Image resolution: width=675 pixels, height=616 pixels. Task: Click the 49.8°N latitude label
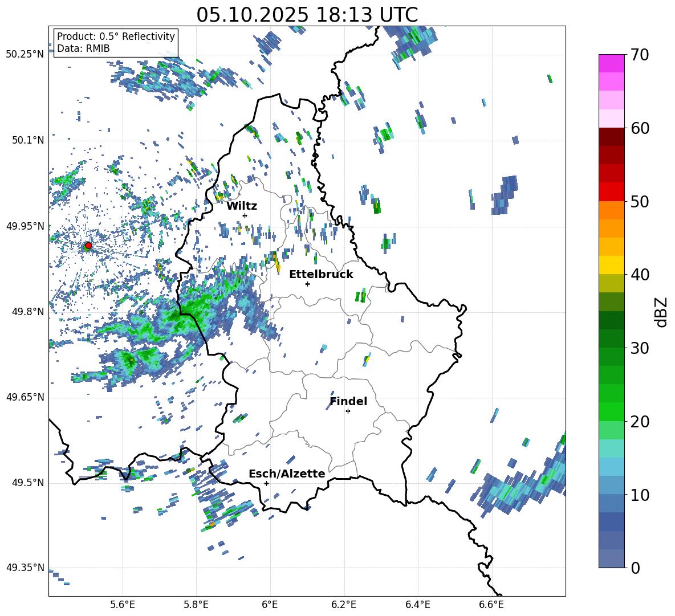[27, 312]
